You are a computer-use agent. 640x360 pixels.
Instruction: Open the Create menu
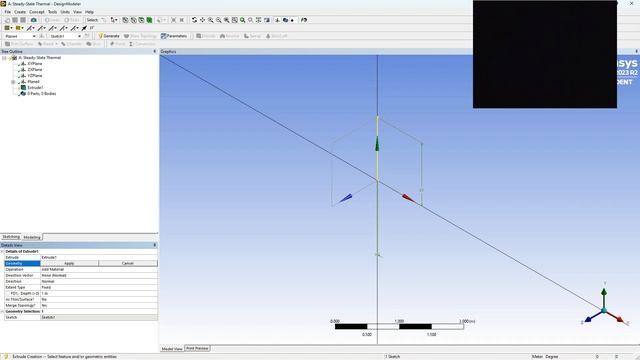tap(20, 12)
